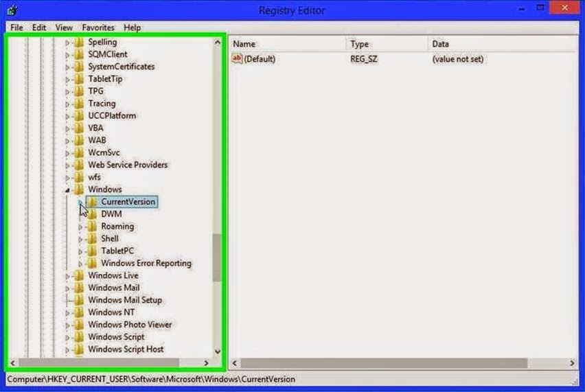Screen dimensions: 585x392
Task: Click the VBA folder icon
Action: (x=79, y=128)
